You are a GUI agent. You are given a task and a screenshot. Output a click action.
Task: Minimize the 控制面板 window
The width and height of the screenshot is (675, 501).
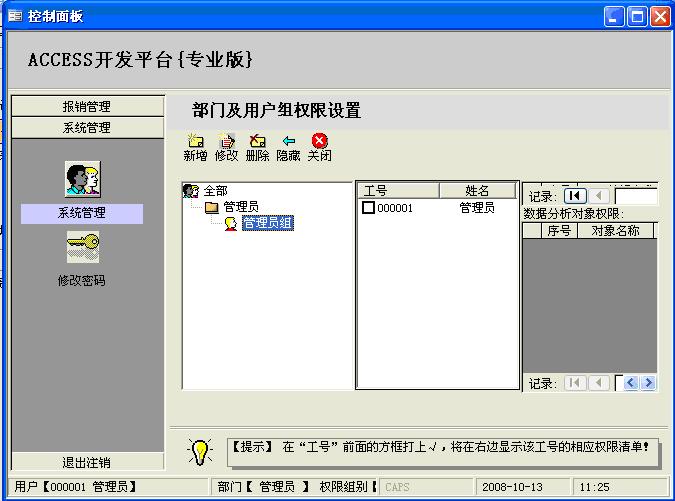click(614, 17)
